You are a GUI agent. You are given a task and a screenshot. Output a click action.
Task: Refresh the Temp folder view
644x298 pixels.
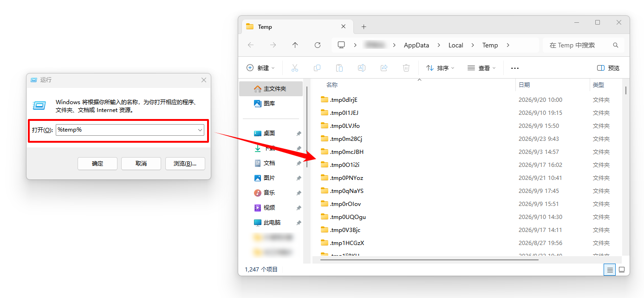pyautogui.click(x=318, y=45)
